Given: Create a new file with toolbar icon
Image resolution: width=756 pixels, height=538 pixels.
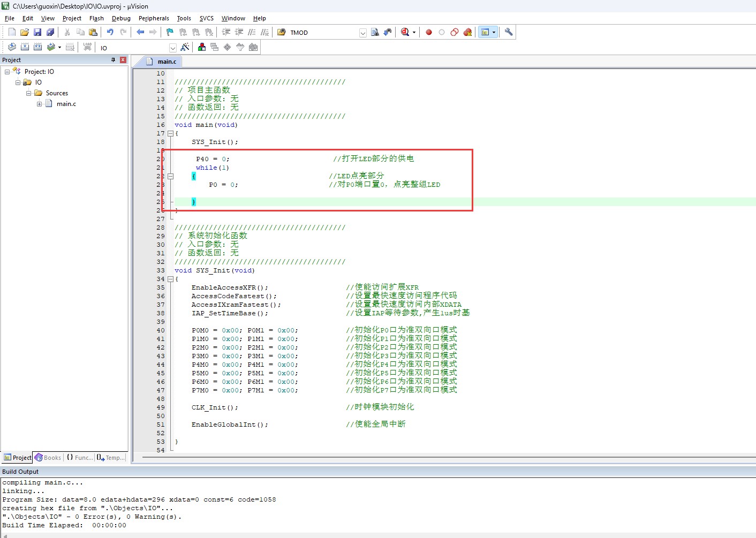Looking at the screenshot, I should point(12,32).
